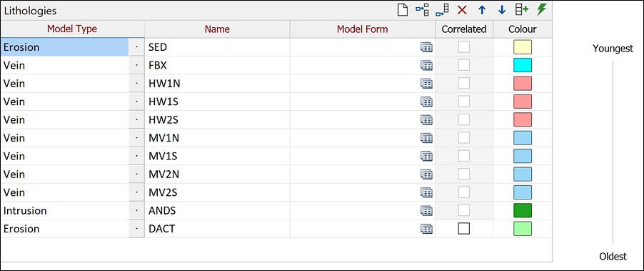
Task: Toggle Correlated checkbox for FBX
Action: tap(464, 65)
